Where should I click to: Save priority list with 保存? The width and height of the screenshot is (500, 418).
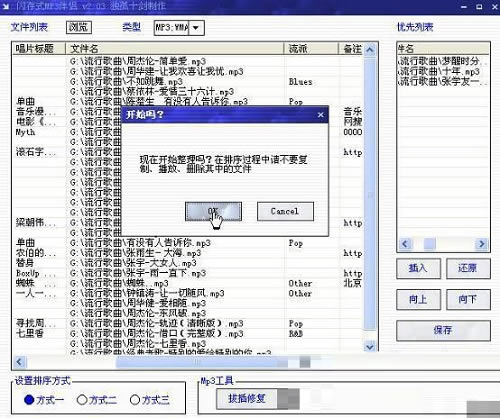coord(443,330)
